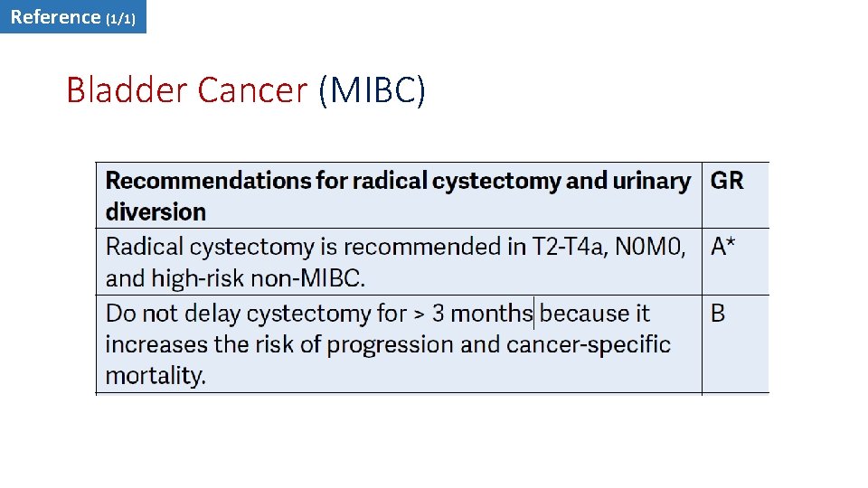
Task: Click the "A*" grade cell
Action: pos(722,247)
